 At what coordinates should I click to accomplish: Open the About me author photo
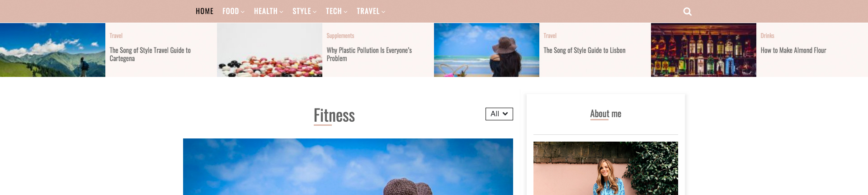[606, 168]
